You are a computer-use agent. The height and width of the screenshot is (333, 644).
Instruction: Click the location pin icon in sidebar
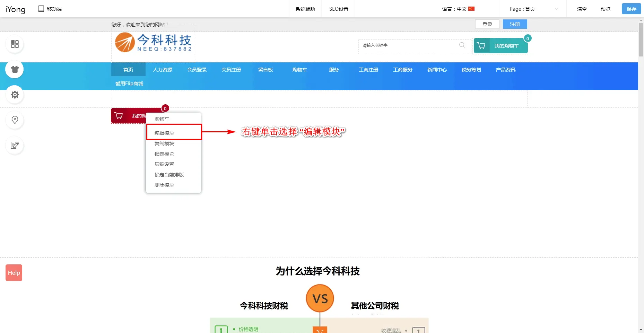pyautogui.click(x=15, y=120)
